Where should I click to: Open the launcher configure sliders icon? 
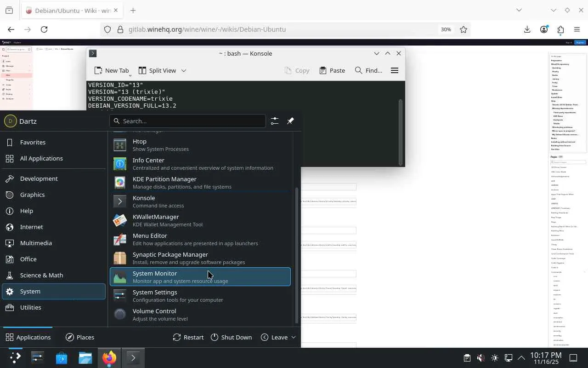click(x=274, y=121)
